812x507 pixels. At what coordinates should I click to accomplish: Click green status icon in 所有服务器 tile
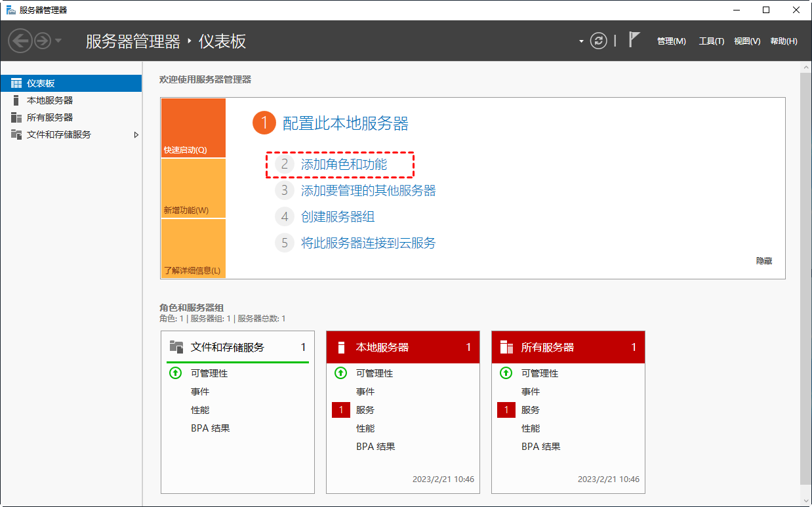point(506,373)
